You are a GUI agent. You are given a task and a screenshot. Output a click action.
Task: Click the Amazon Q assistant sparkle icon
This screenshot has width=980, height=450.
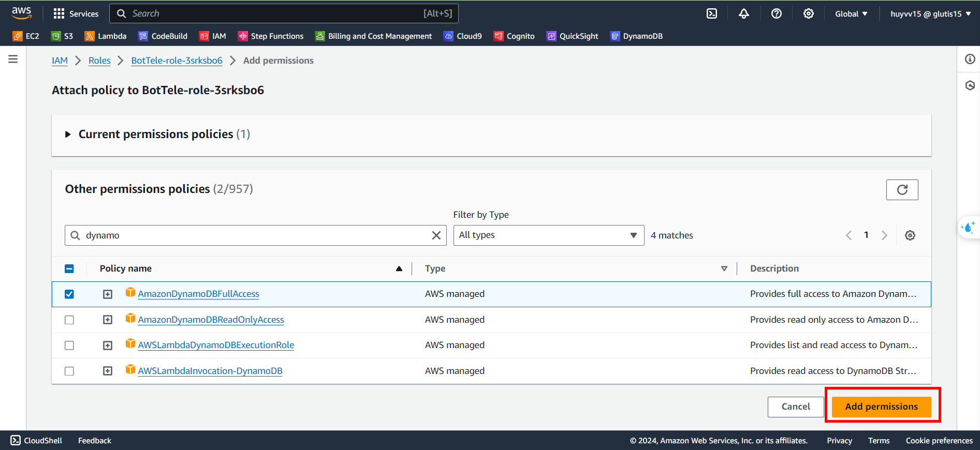click(968, 227)
